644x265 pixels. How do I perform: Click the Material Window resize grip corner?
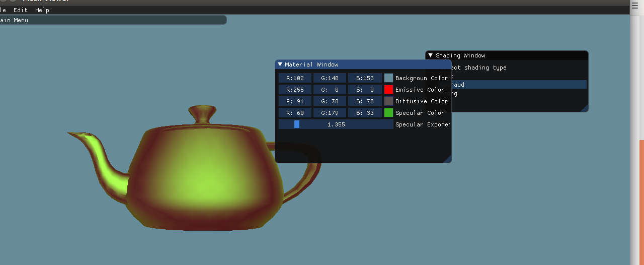pos(447,159)
